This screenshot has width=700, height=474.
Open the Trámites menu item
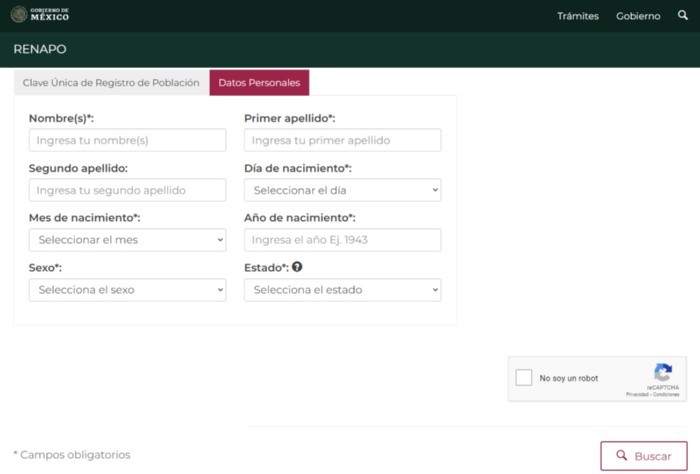pos(577,16)
